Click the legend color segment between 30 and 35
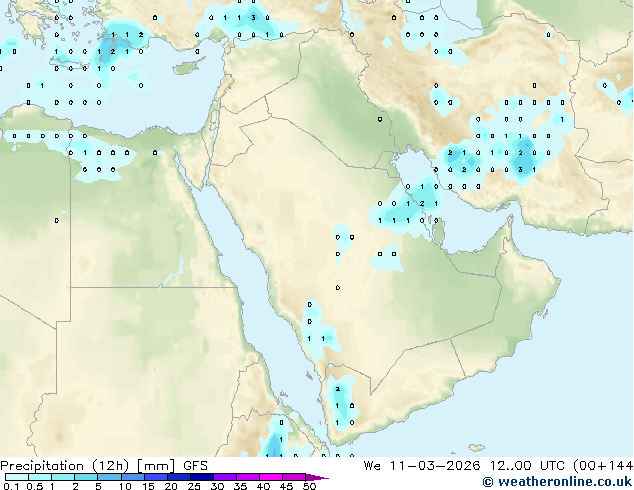Image resolution: width=634 pixels, height=490 pixels. click(225, 477)
